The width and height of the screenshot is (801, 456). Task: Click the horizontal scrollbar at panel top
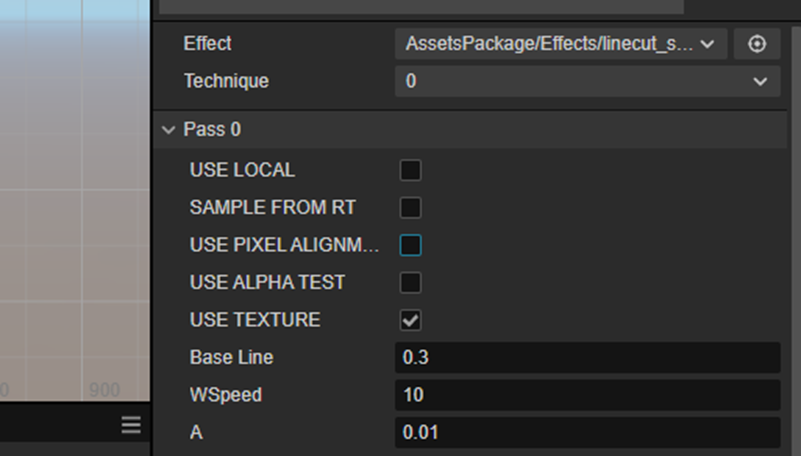(421, 6)
